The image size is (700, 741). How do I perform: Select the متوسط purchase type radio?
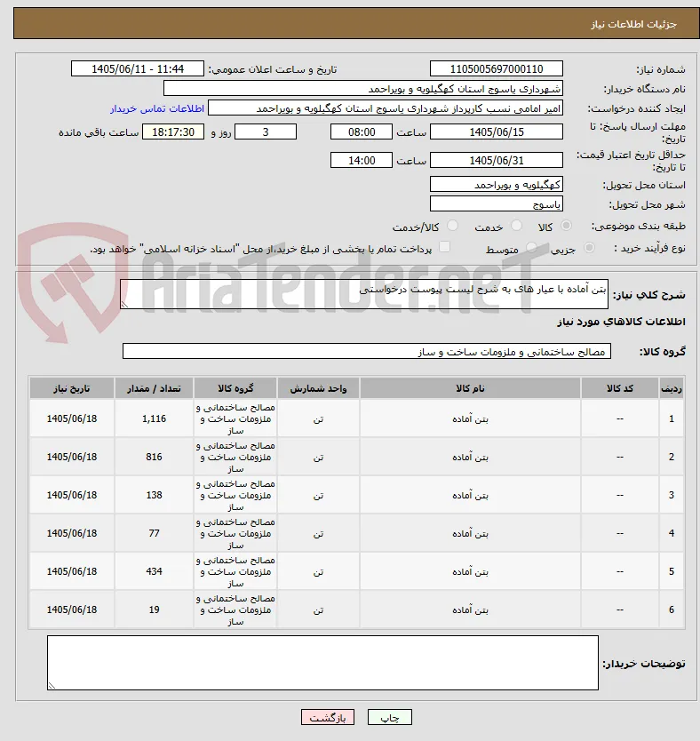(x=532, y=248)
